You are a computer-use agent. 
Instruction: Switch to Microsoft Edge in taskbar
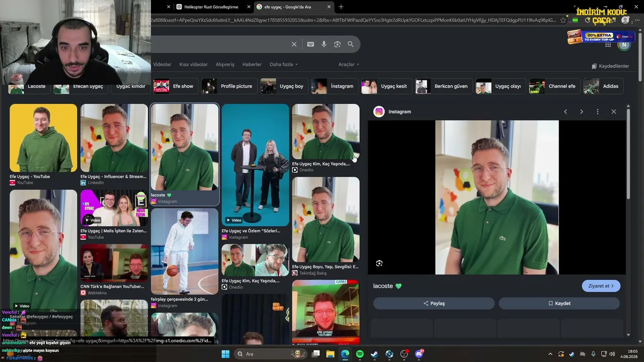(x=345, y=354)
